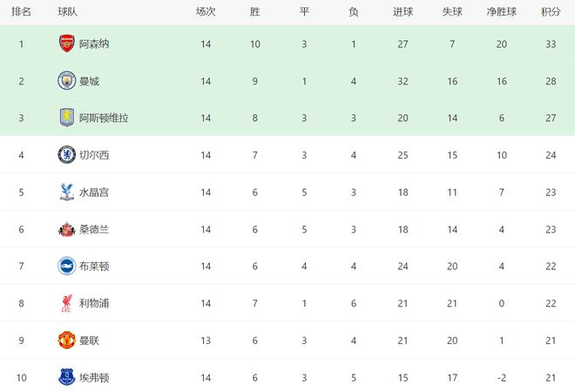Image resolution: width=575 pixels, height=392 pixels.
Task: Click the 排名 column header
Action: pyautogui.click(x=22, y=12)
